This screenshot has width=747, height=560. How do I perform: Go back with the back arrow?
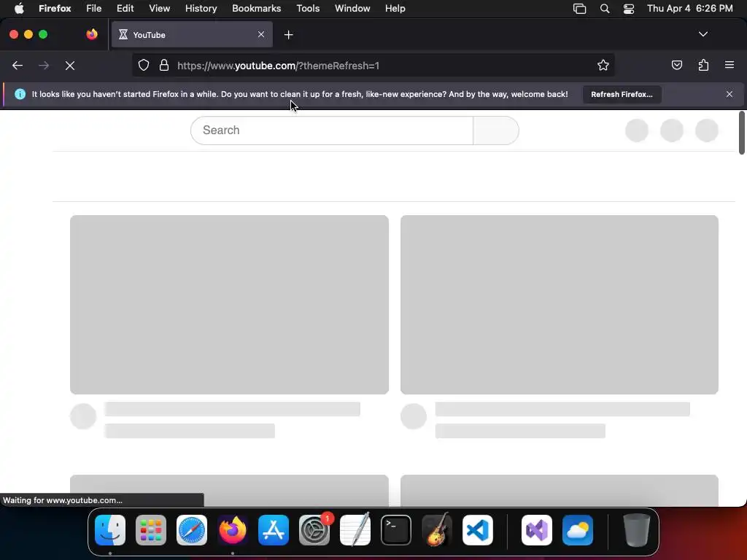pyautogui.click(x=18, y=66)
